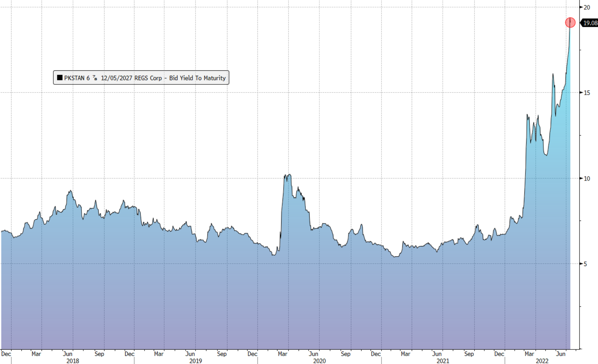
Task: Click the y-axis value 20
Action: point(587,7)
